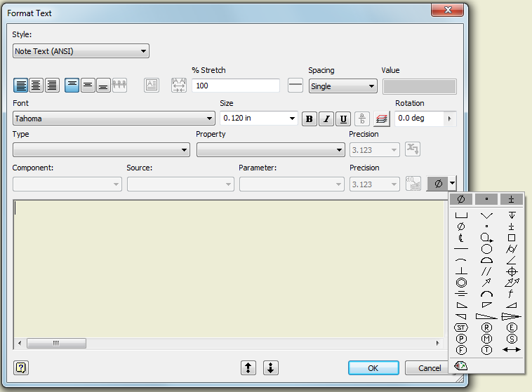The image size is (532, 392).
Task: Select right justification alignment button
Action: click(x=52, y=85)
